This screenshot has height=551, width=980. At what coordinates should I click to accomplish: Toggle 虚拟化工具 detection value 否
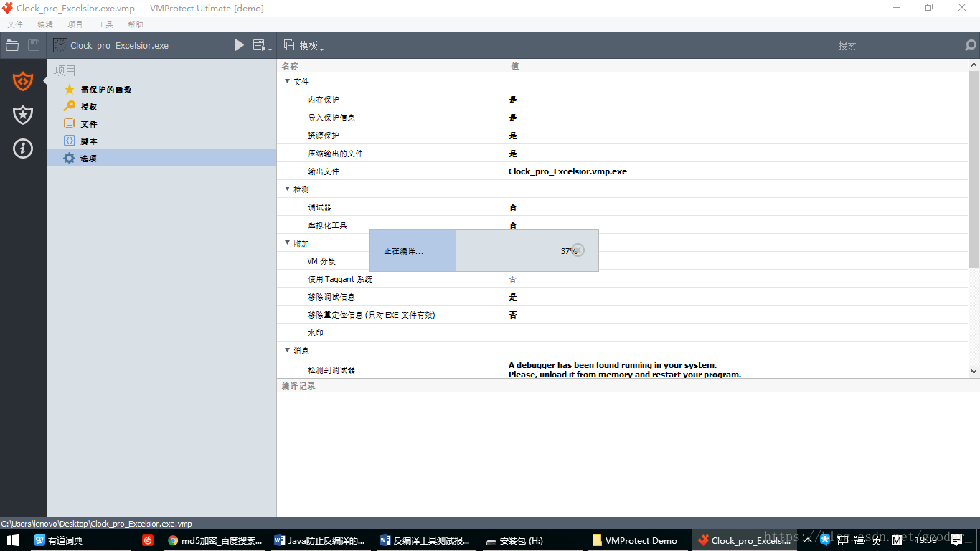coord(513,225)
